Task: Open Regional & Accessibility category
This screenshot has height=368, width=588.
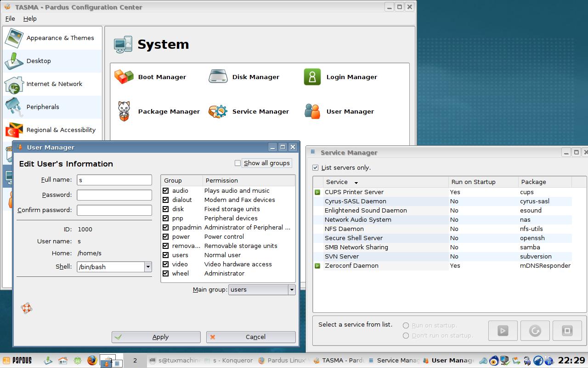Action: click(x=52, y=130)
